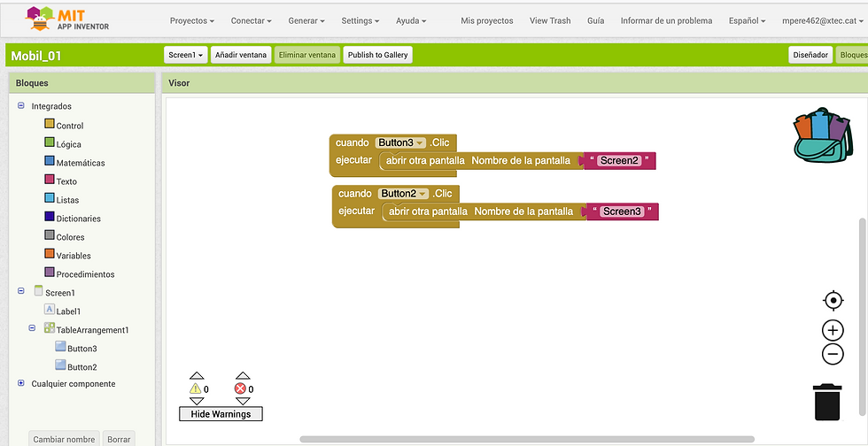Click the Eliminar ventana button
Viewport: 868px width, 446px height.
[307, 55]
